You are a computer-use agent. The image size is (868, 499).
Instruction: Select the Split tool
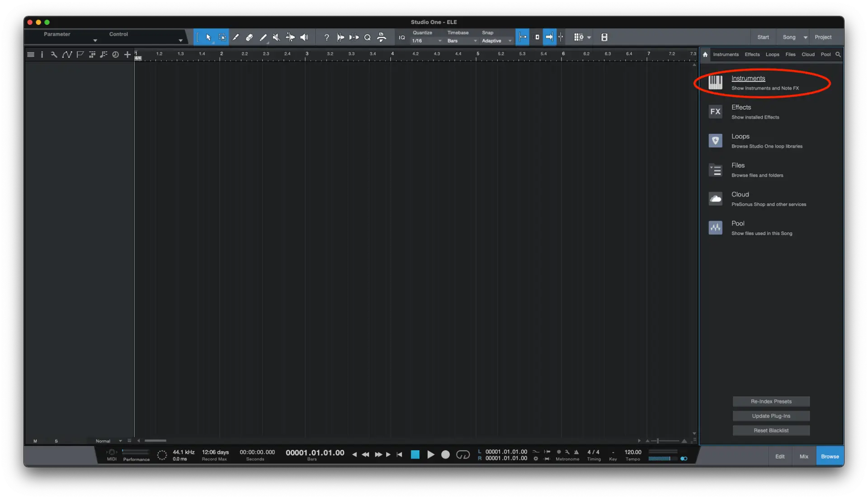click(x=236, y=38)
